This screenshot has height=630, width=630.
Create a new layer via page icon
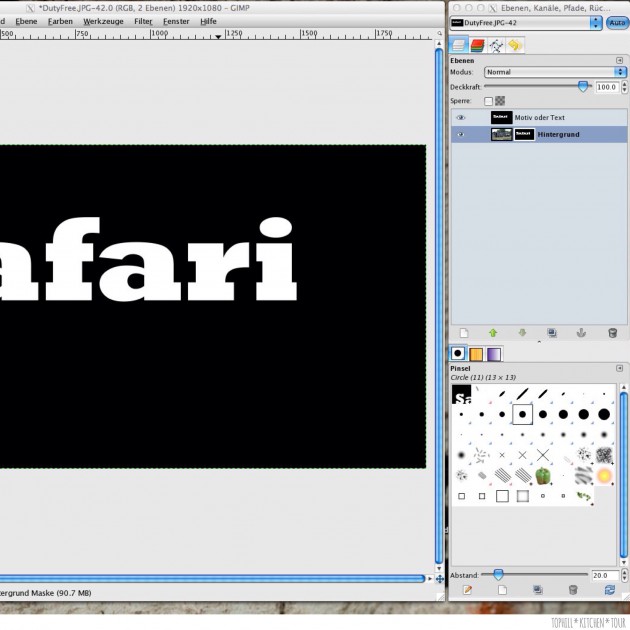click(464, 333)
